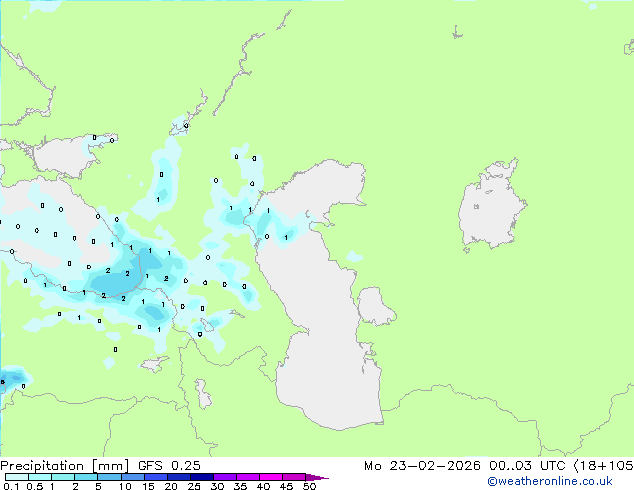Click the '40' legend scale label
The height and width of the screenshot is (490, 634).
coord(263,486)
